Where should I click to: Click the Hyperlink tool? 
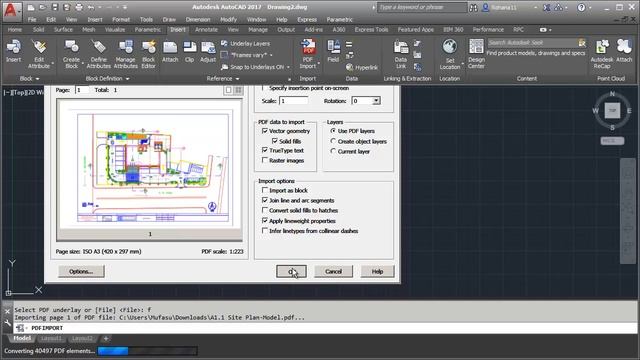pos(362,67)
